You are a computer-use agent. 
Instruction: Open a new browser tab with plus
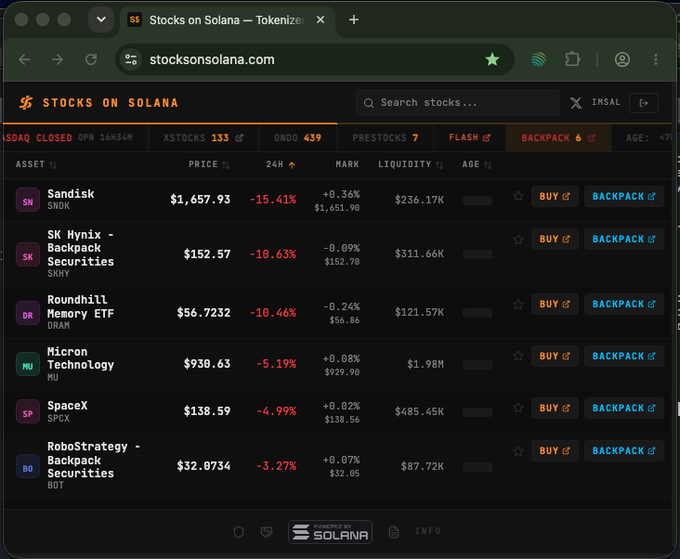coord(354,20)
